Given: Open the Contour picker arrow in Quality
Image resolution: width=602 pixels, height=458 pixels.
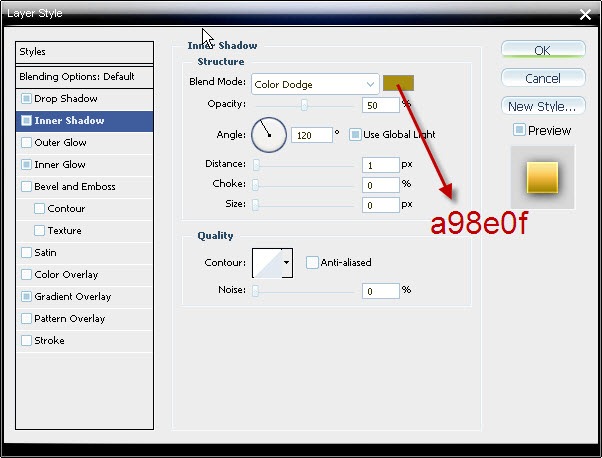Looking at the screenshot, I should click(x=287, y=263).
